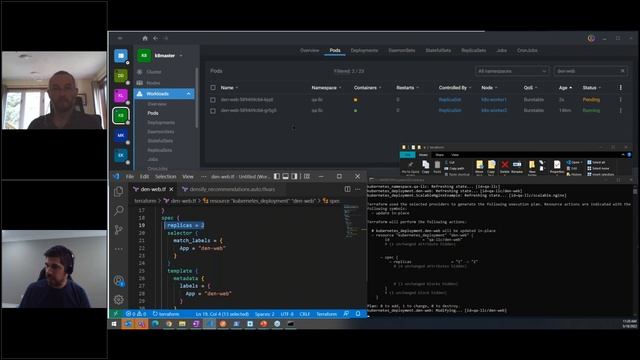640x360 pixels.
Task: Select the DD cluster in Lens hotbar
Action: (121, 76)
